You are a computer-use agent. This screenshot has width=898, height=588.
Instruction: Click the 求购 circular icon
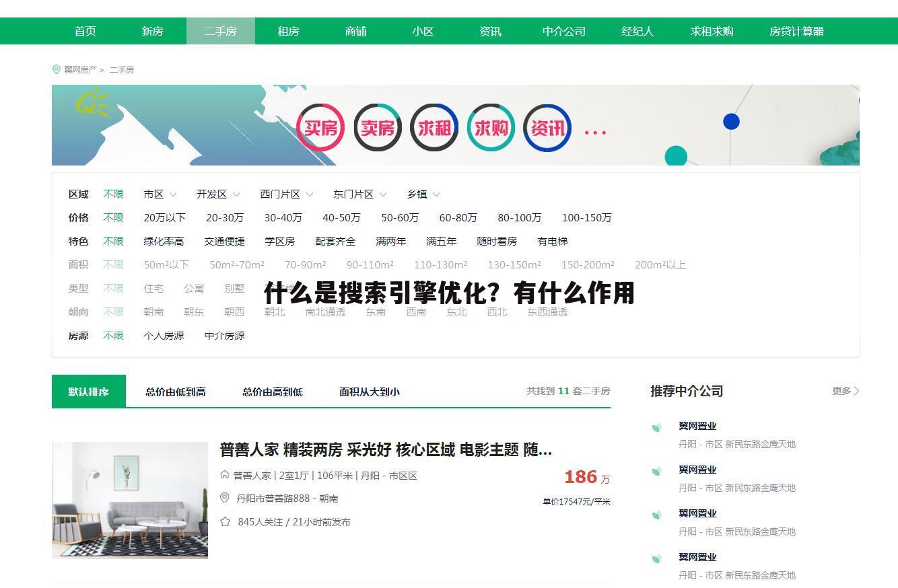click(491, 127)
